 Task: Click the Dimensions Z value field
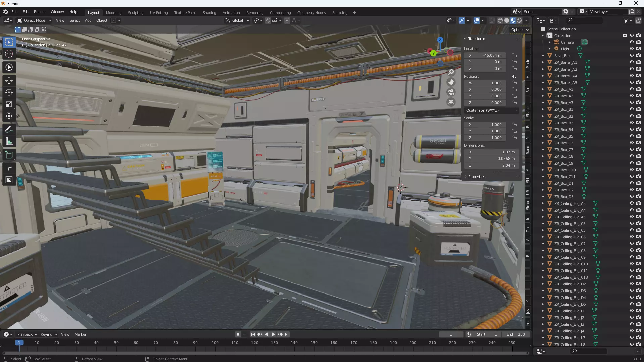pyautogui.click(x=492, y=165)
